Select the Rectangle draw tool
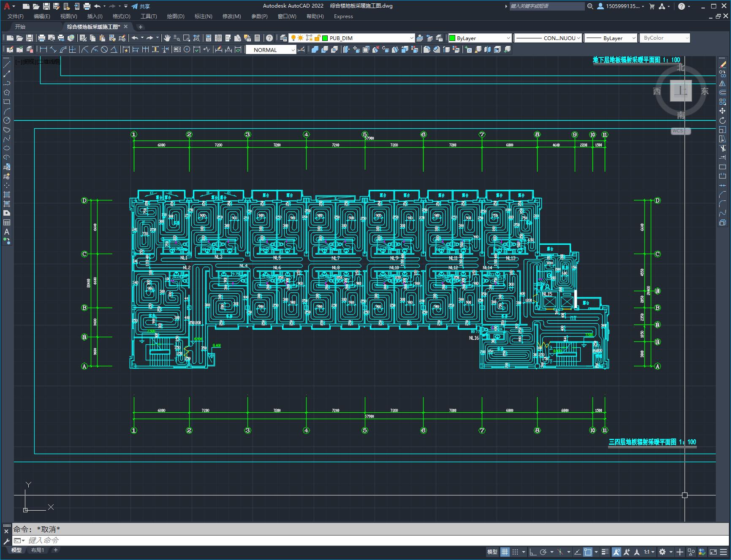 pyautogui.click(x=7, y=102)
